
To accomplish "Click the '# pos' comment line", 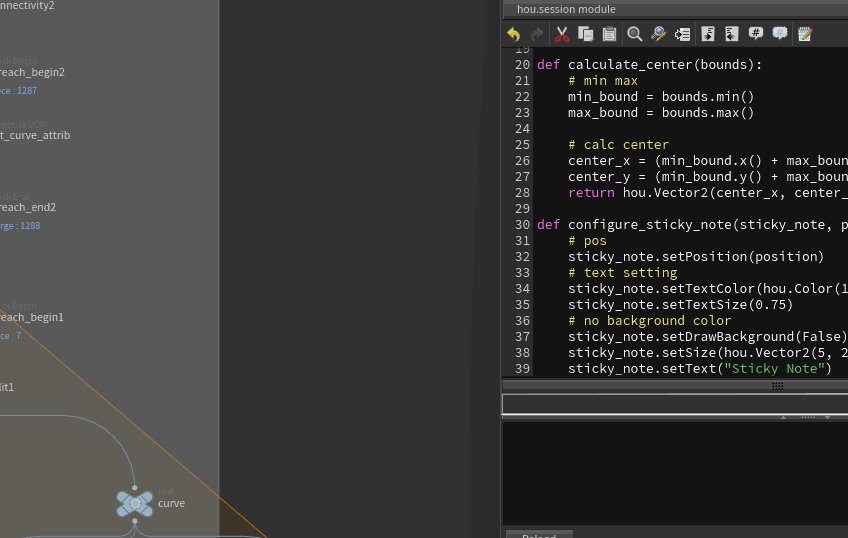I will (x=587, y=241).
